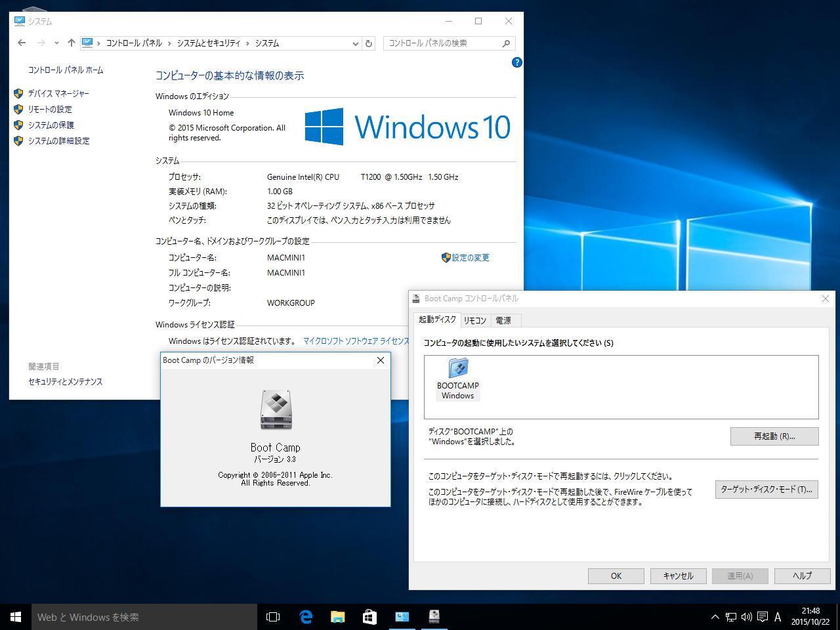Click the "Windows 10 Home" edition text
Screen dimensions: 840x630
pos(201,113)
